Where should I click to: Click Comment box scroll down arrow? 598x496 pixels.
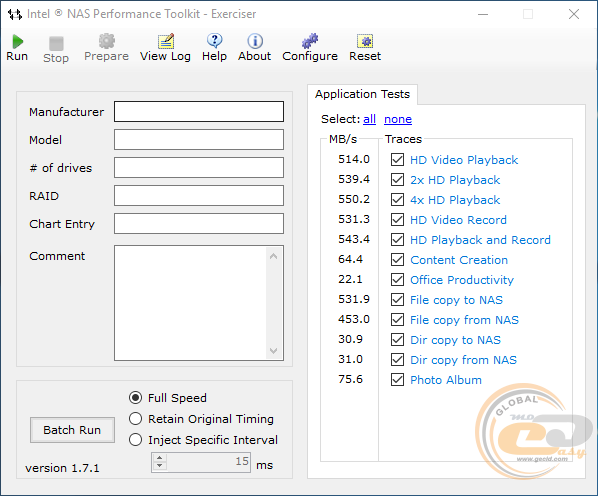click(273, 350)
